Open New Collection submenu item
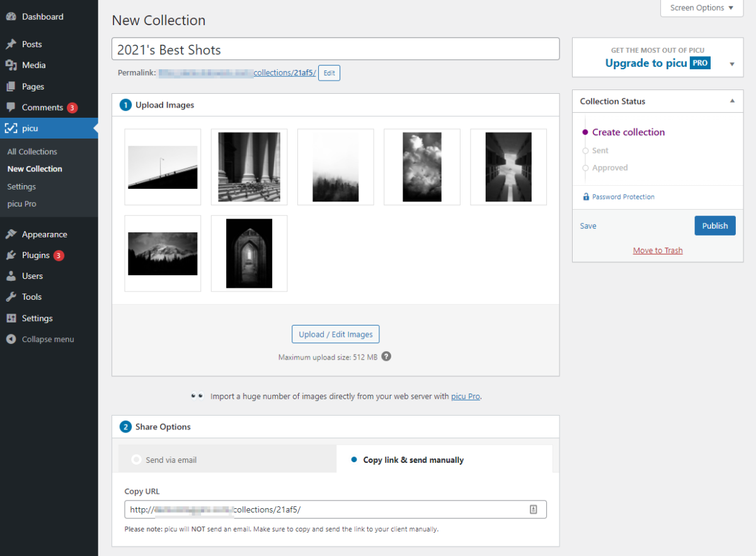 coord(35,169)
